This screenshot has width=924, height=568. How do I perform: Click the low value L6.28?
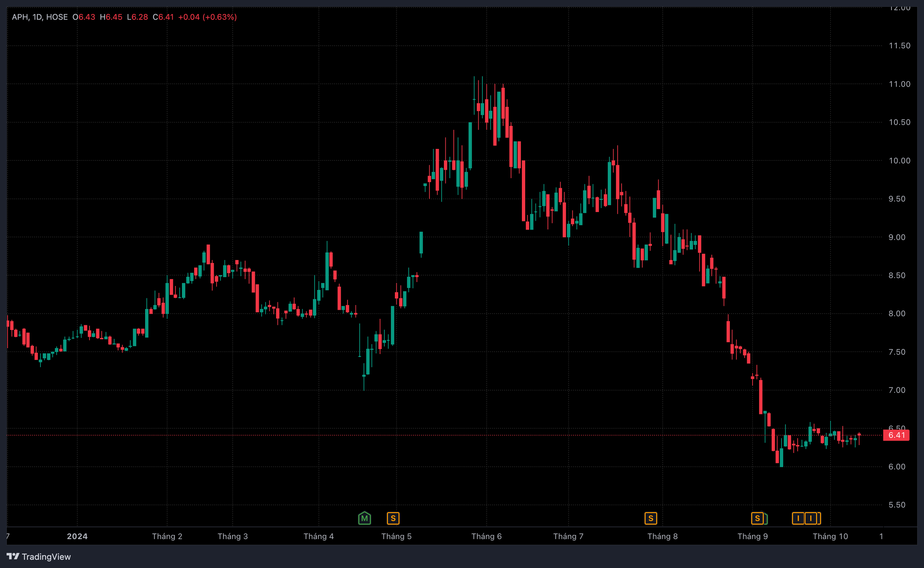(x=137, y=17)
